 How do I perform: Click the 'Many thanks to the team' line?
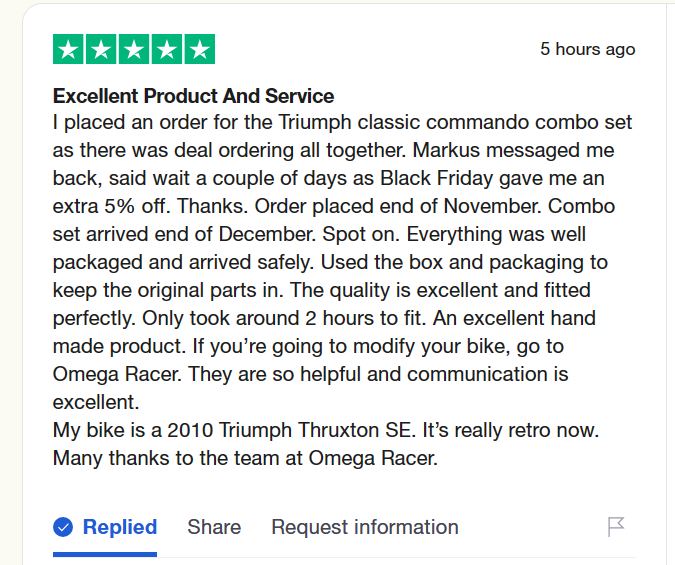(245, 458)
